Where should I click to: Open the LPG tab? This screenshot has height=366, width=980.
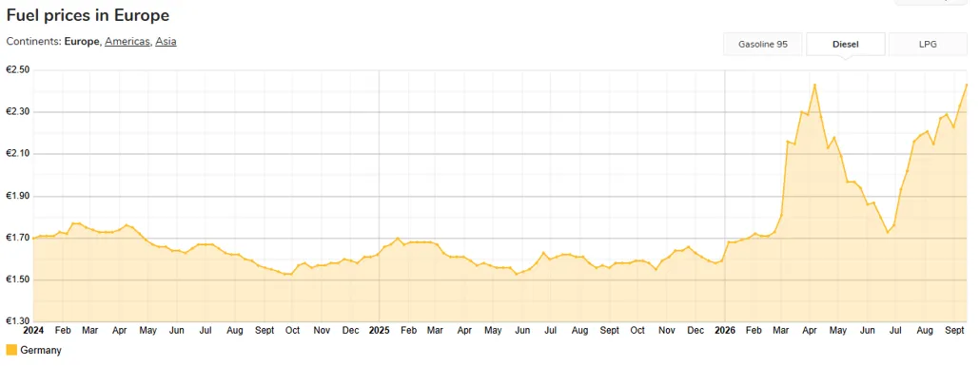[x=928, y=45]
